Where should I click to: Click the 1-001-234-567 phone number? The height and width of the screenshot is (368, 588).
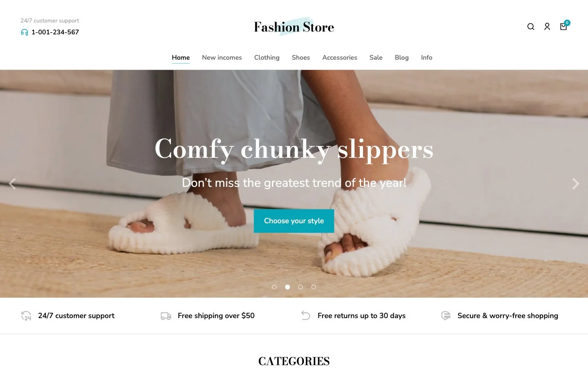(55, 32)
